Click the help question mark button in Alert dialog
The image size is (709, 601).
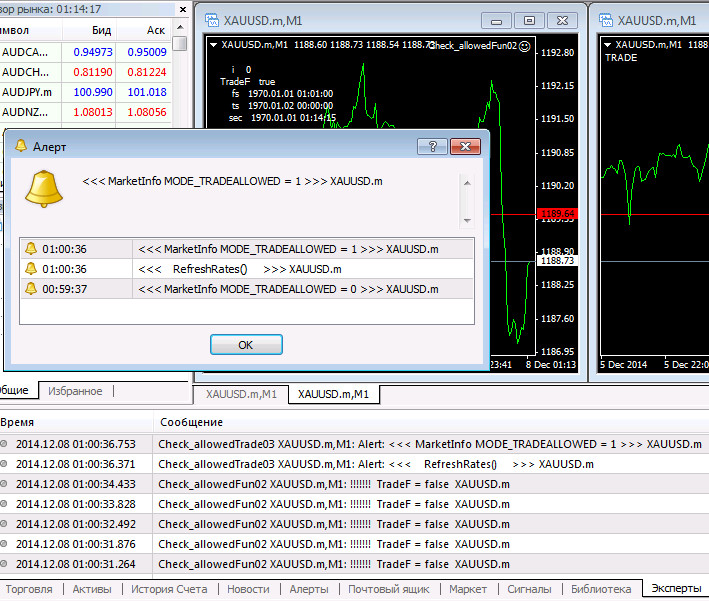432,147
